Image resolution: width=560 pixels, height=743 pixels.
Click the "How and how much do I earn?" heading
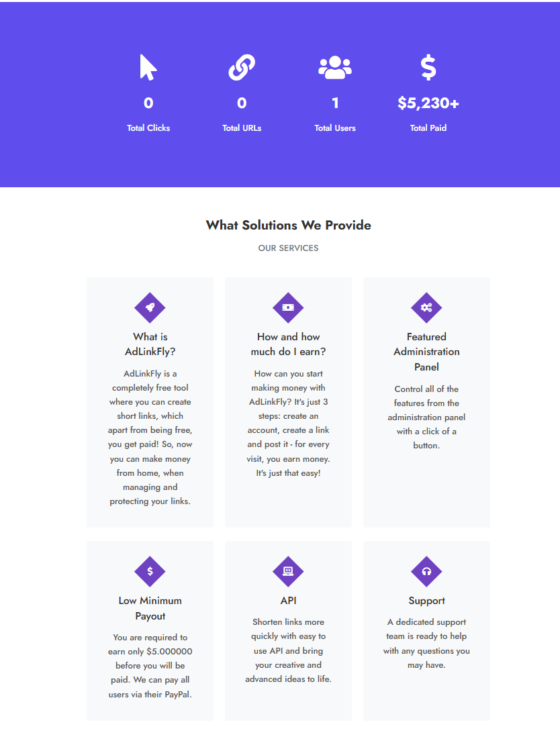[288, 344]
